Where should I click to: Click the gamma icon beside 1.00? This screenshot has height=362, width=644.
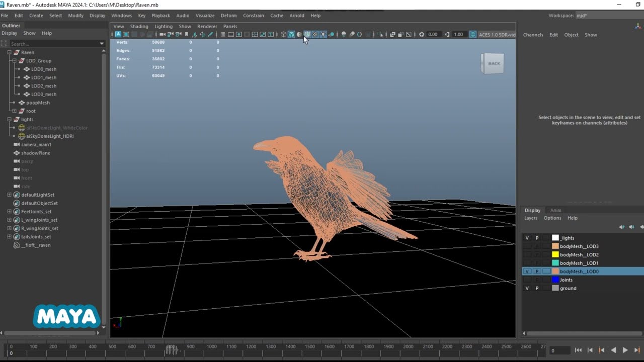pyautogui.click(x=447, y=35)
